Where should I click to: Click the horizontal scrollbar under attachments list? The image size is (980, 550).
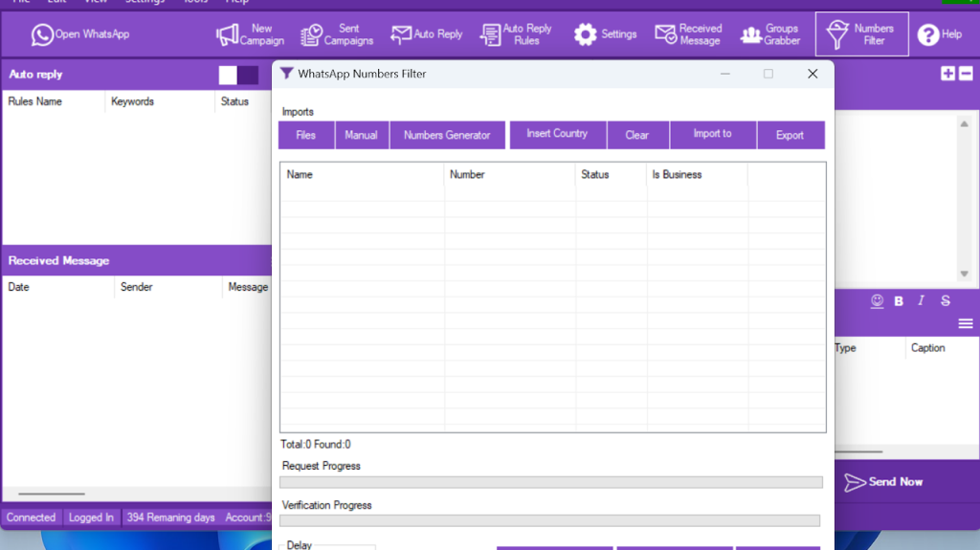coord(858,451)
